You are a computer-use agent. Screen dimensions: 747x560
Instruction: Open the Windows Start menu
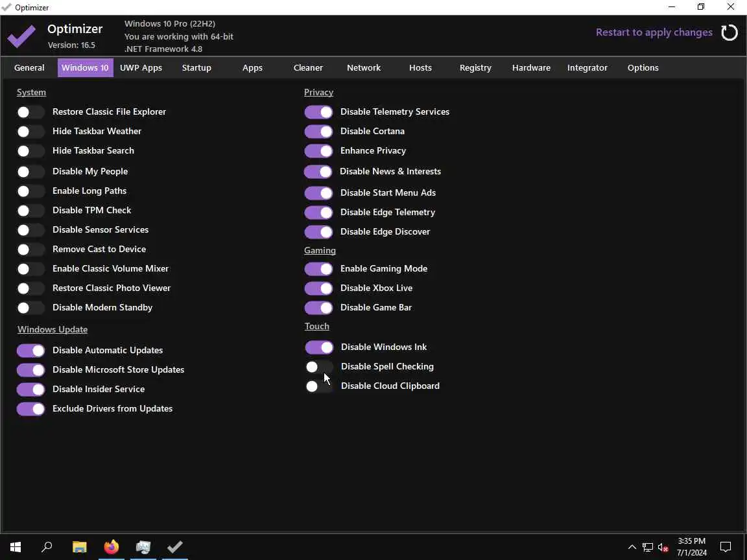click(x=16, y=546)
